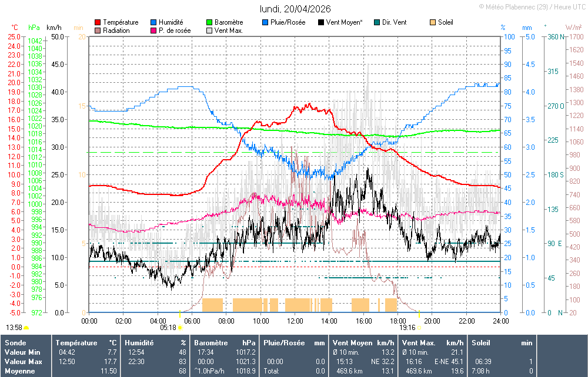Click the grey Vent Max. legend swatch
This screenshot has width=588, height=377.
point(210,31)
